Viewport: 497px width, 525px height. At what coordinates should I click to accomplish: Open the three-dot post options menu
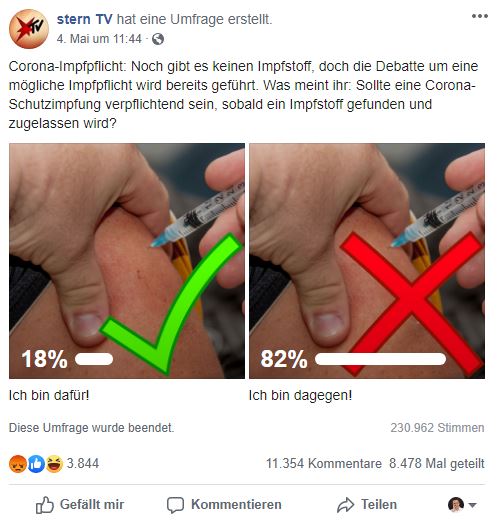[x=480, y=16]
